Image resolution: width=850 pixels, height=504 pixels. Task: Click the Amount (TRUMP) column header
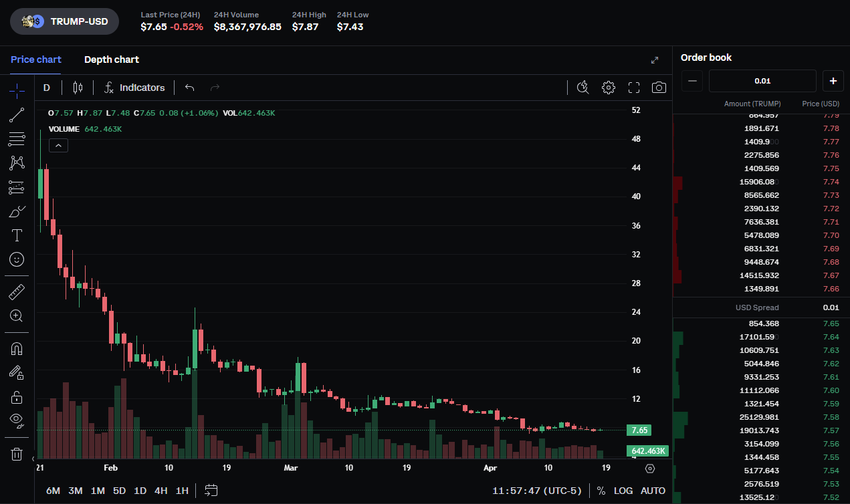752,104
